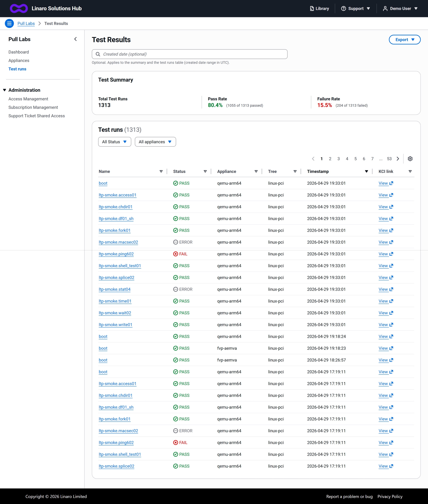The image size is (428, 504).
Task: Click PASS icon for boot 19:18:23 row
Action: click(x=175, y=348)
